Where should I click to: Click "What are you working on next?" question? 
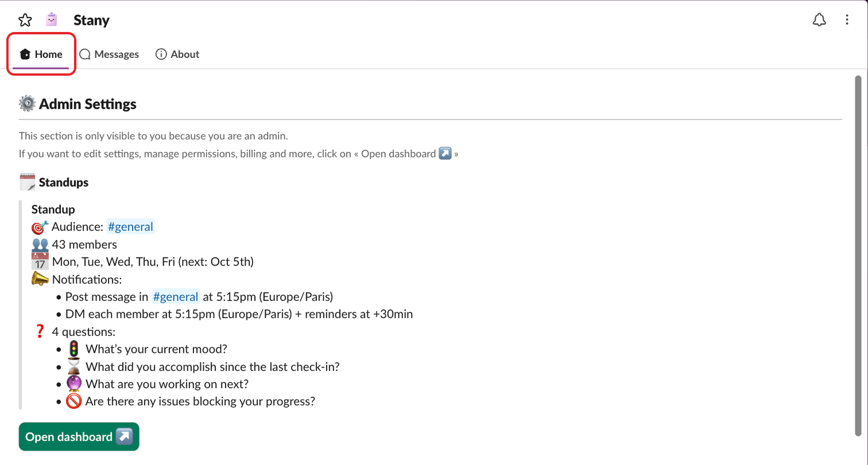tap(167, 384)
